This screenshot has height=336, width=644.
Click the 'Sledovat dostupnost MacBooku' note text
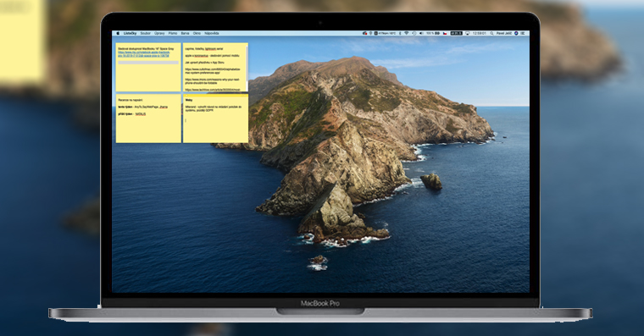[146, 49]
